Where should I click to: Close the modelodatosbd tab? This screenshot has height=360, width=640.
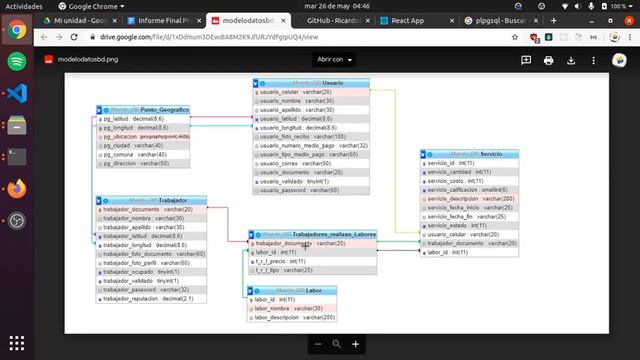(283, 20)
